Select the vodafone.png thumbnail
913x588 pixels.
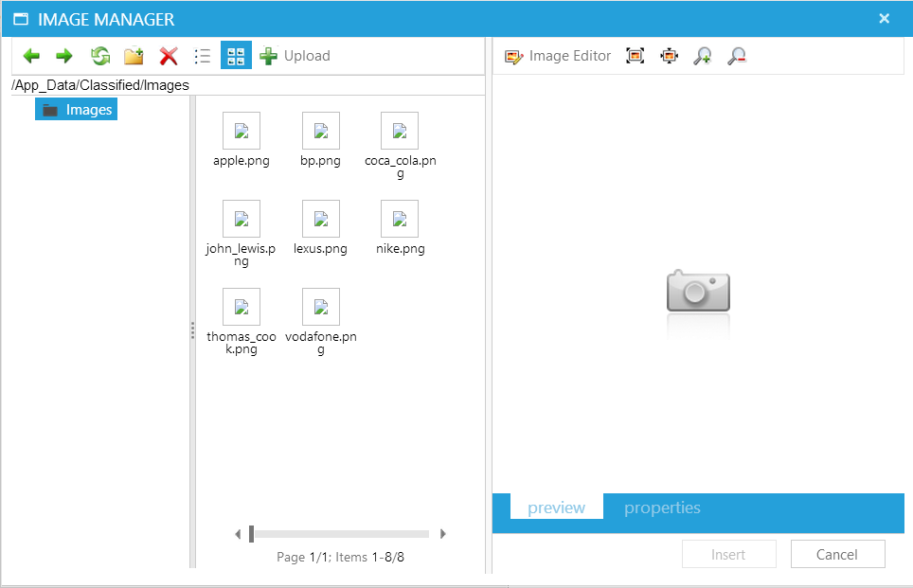click(321, 306)
